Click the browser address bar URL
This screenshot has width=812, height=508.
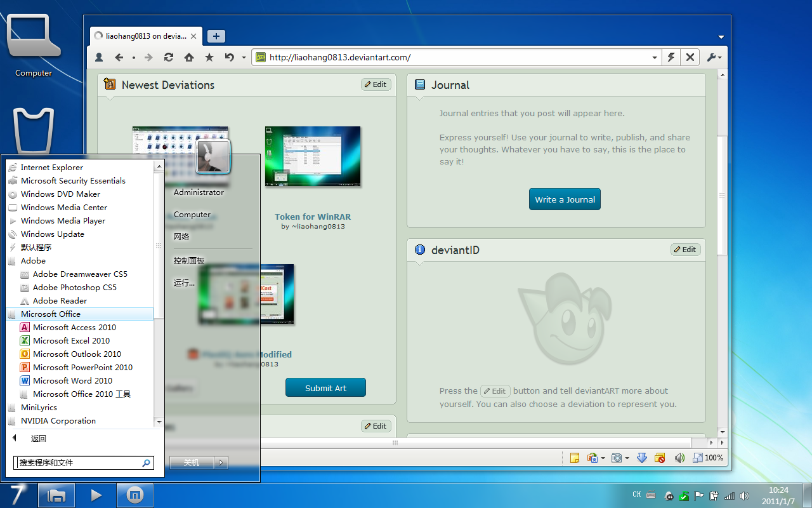pos(340,57)
